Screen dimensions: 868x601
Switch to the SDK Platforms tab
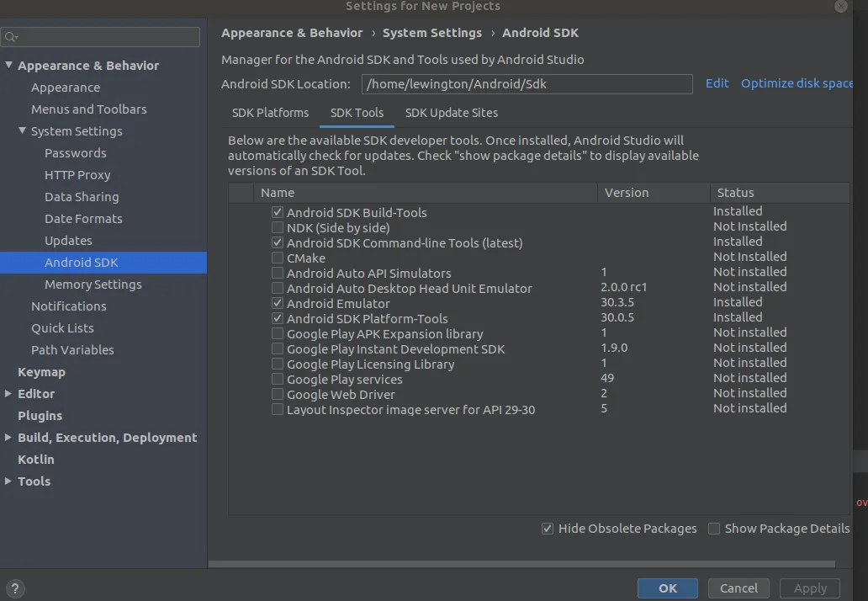270,113
